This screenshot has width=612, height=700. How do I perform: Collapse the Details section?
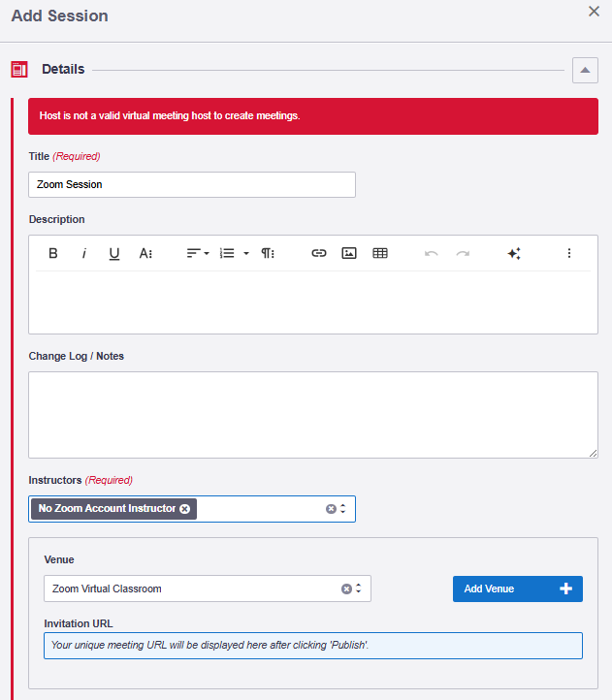(585, 70)
